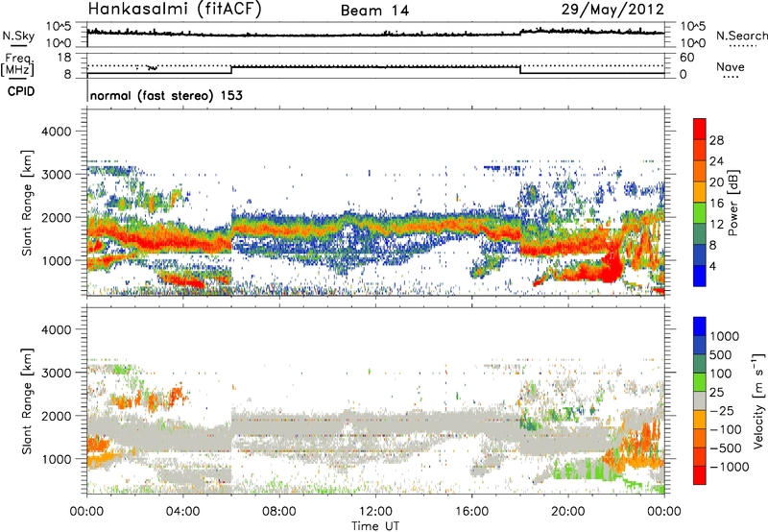The image size is (768, 532).
Task: Click the 4000 tick of power panel
Action: click(56, 132)
